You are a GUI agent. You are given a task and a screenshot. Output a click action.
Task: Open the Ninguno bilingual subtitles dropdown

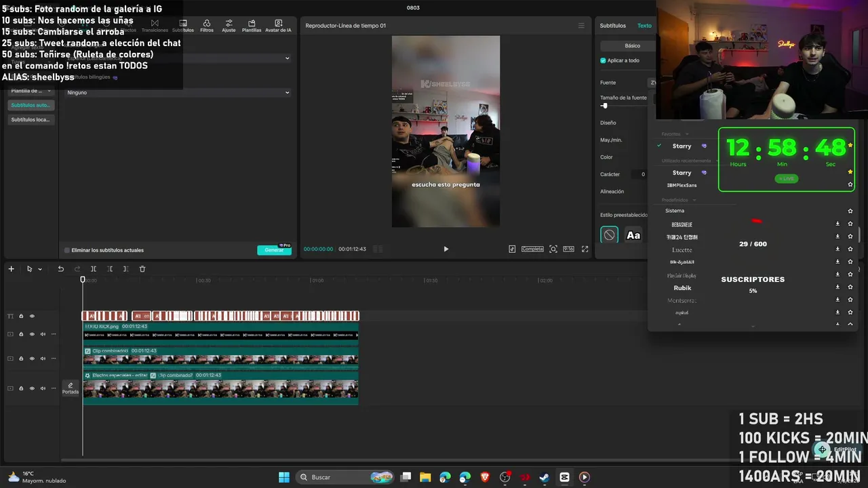click(x=178, y=92)
